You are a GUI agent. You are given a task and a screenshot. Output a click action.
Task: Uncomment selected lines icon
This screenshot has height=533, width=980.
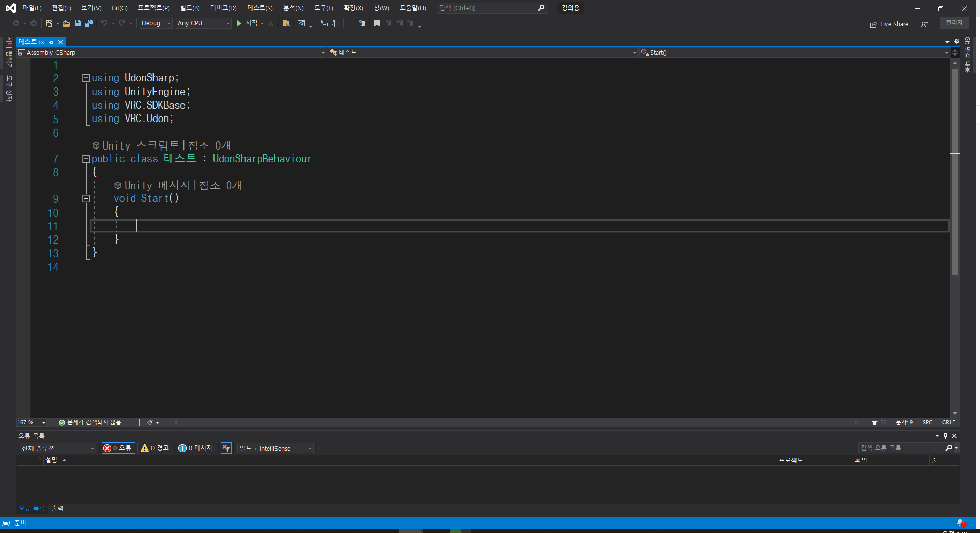pyautogui.click(x=362, y=23)
